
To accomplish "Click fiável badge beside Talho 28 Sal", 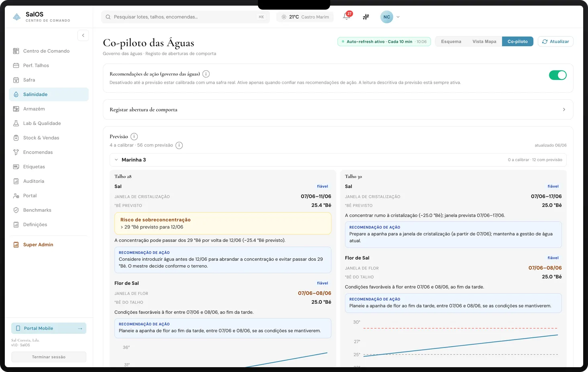I will 323,186.
